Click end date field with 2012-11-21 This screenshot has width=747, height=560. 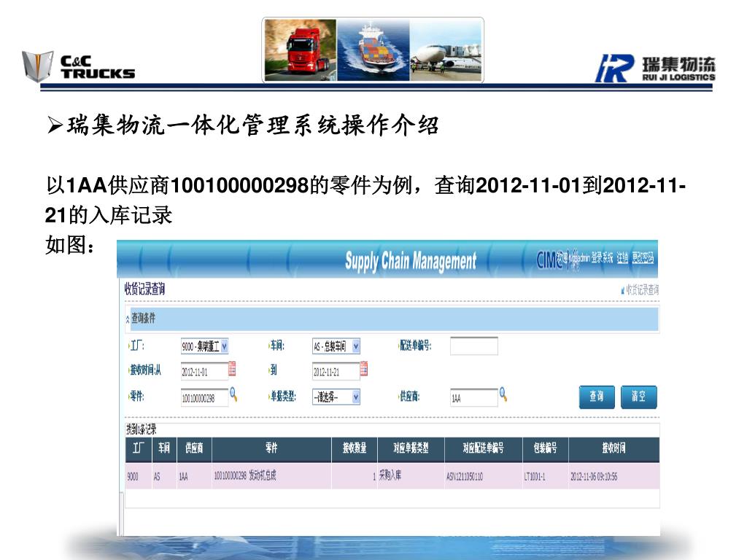[336, 372]
